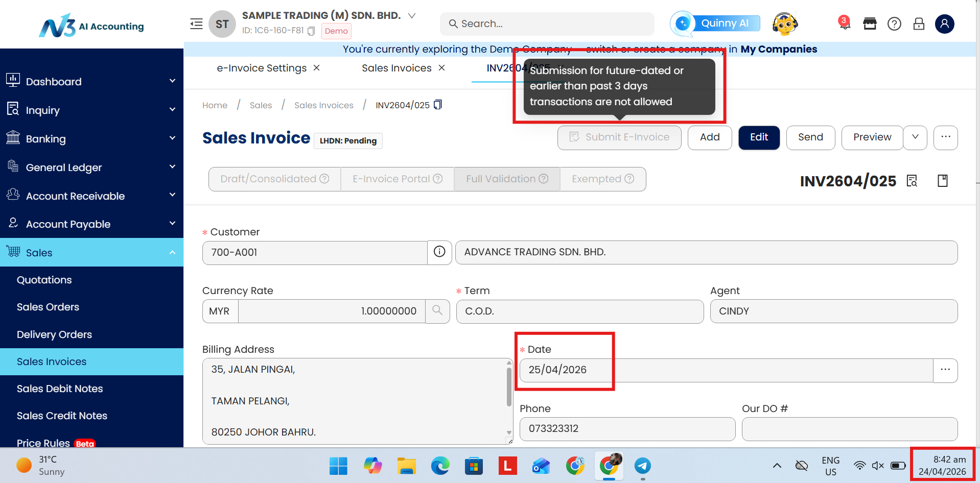Open the user profile avatar
Viewport: 980px width, 483px height.
[x=944, y=24]
